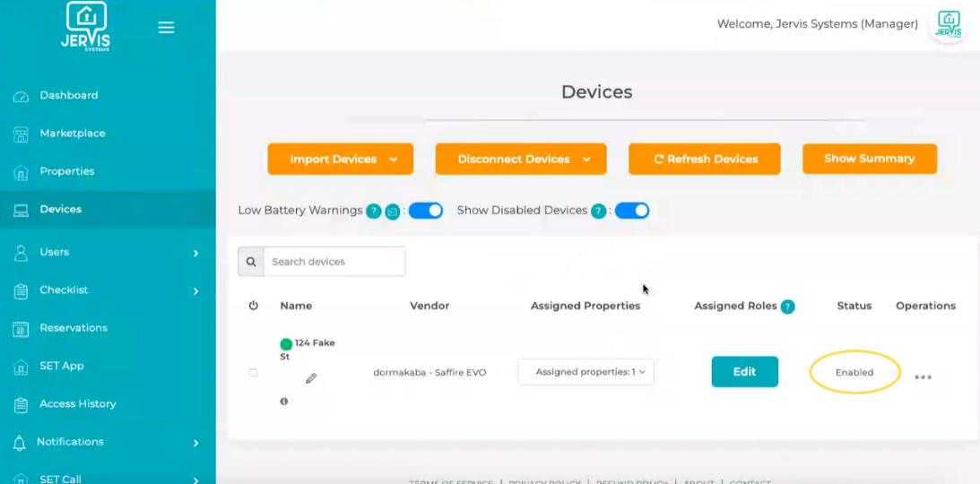Click the Assigned Properties column header
Image resolution: width=980 pixels, height=484 pixels.
(585, 306)
